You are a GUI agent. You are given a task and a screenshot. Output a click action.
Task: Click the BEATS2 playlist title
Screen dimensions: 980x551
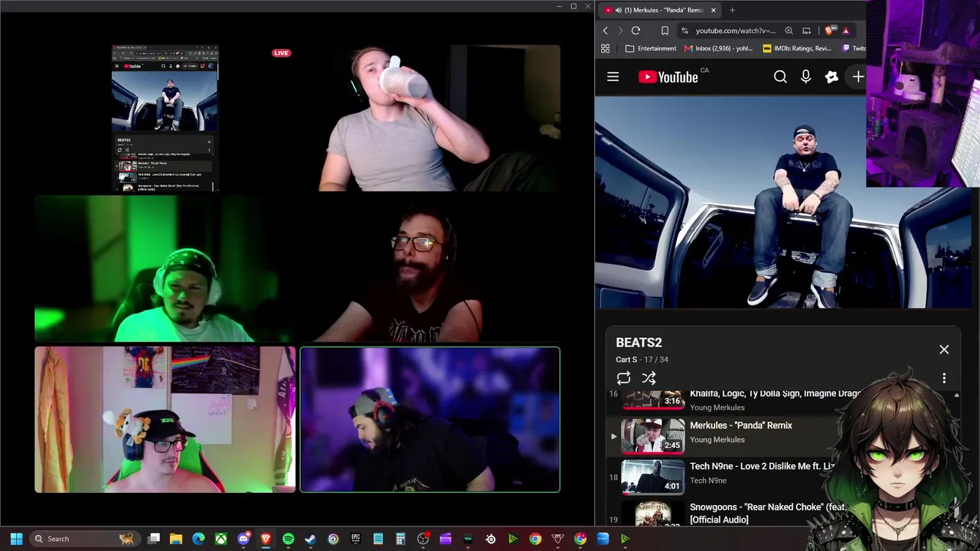[639, 343]
